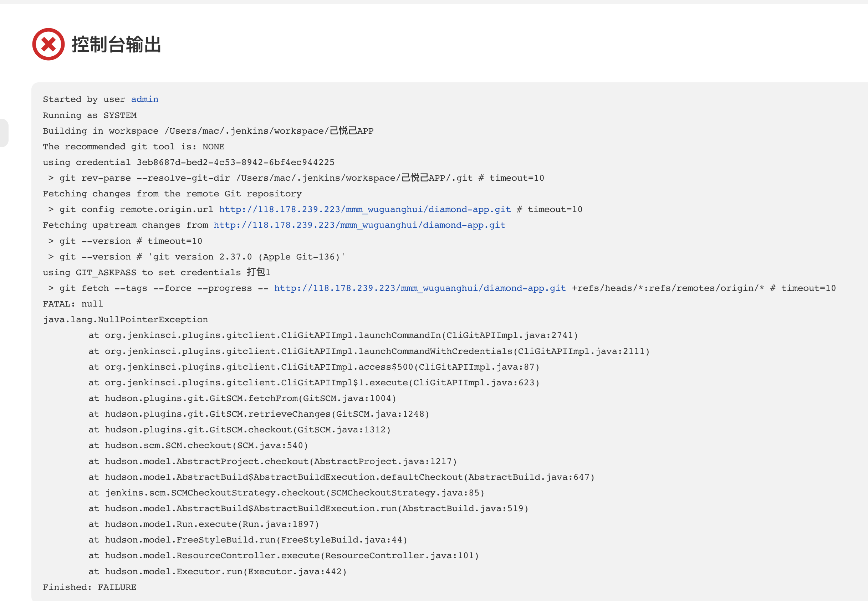
Task: Click the 'java.lang.NullPointerException' line
Action: (126, 320)
